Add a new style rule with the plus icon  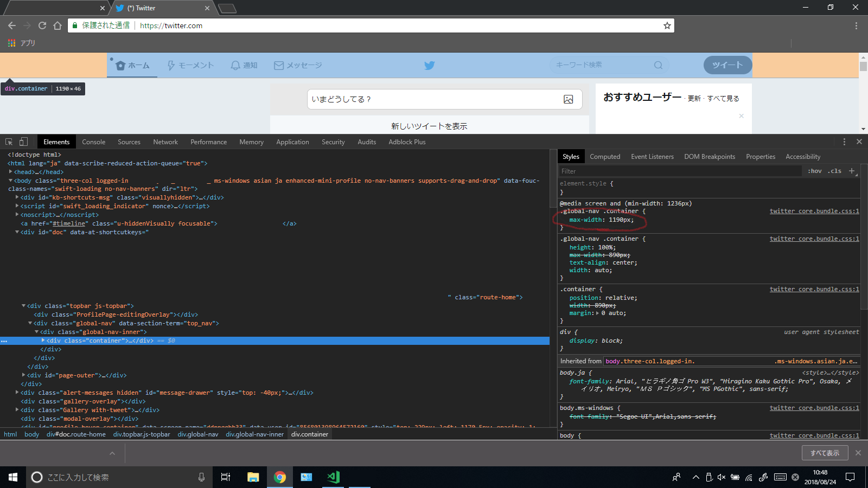tap(852, 171)
